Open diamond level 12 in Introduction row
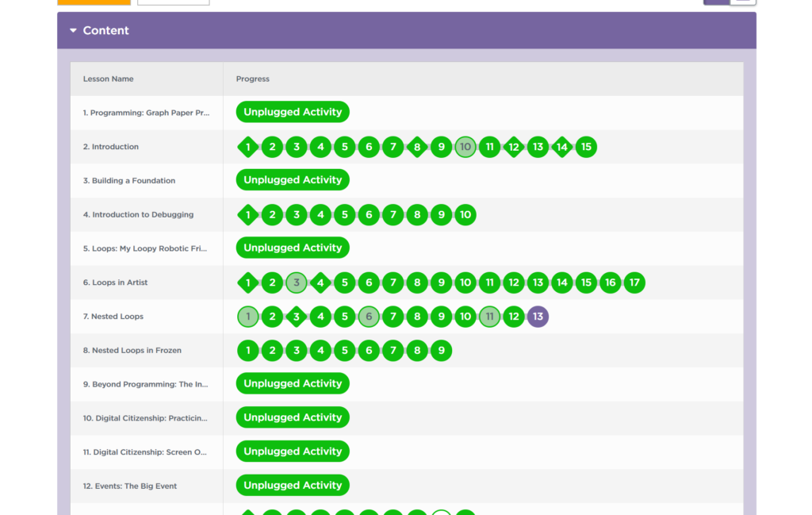This screenshot has height=515, width=812. pos(514,147)
